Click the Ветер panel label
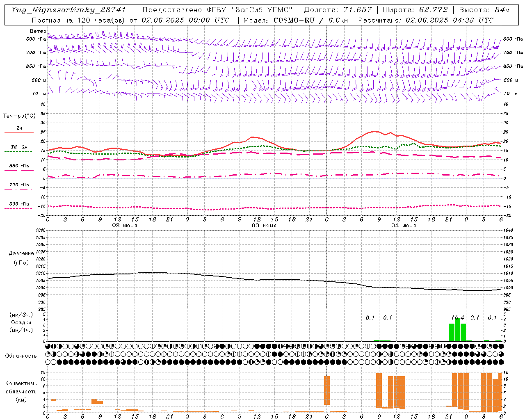Screen dimensions: 525x420 click(x=38, y=31)
